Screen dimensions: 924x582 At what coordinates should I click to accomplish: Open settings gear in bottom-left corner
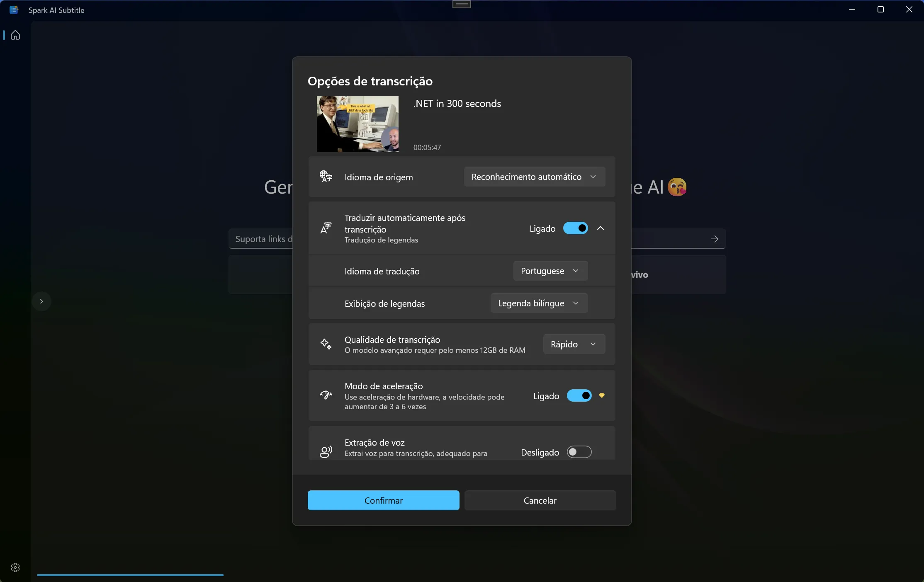pos(15,567)
